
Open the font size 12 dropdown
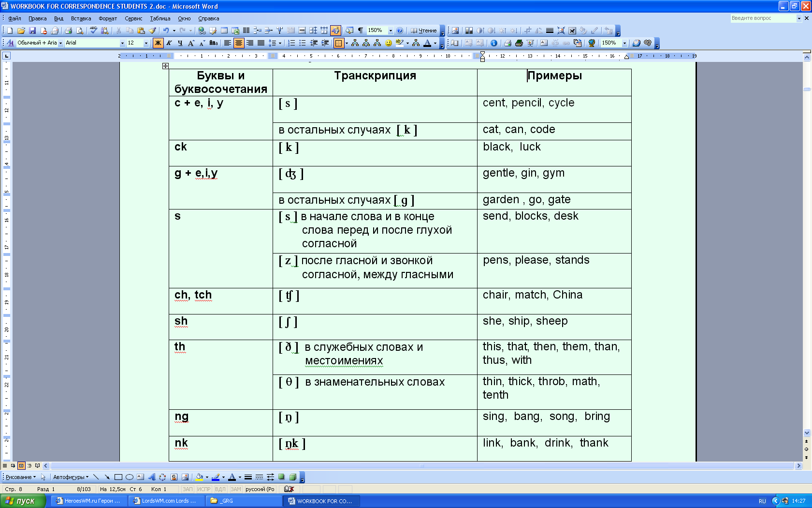(x=146, y=43)
